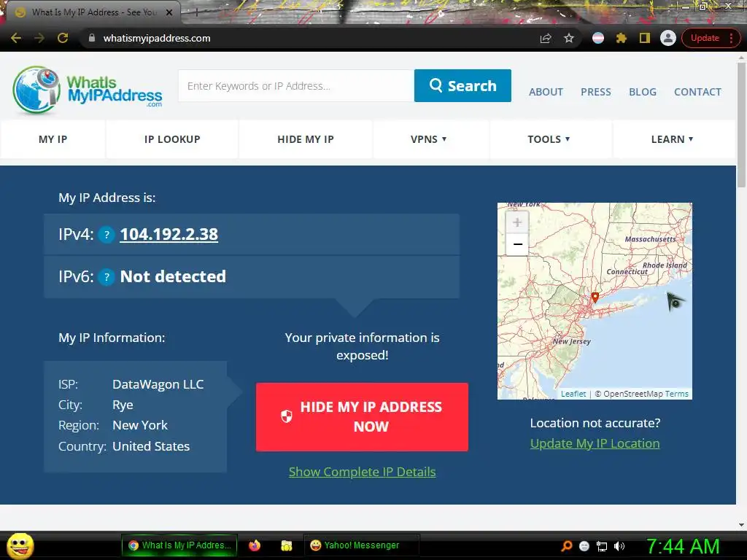
Task: Click the Country value United States
Action: tap(151, 446)
